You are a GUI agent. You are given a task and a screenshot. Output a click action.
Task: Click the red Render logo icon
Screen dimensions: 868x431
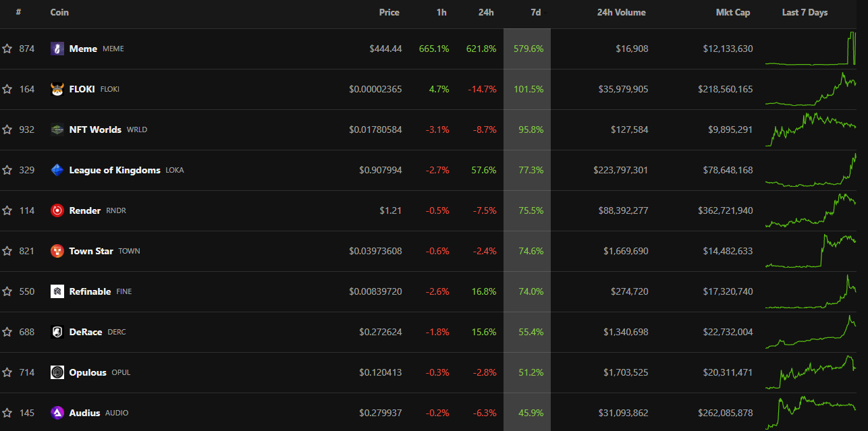tap(57, 210)
